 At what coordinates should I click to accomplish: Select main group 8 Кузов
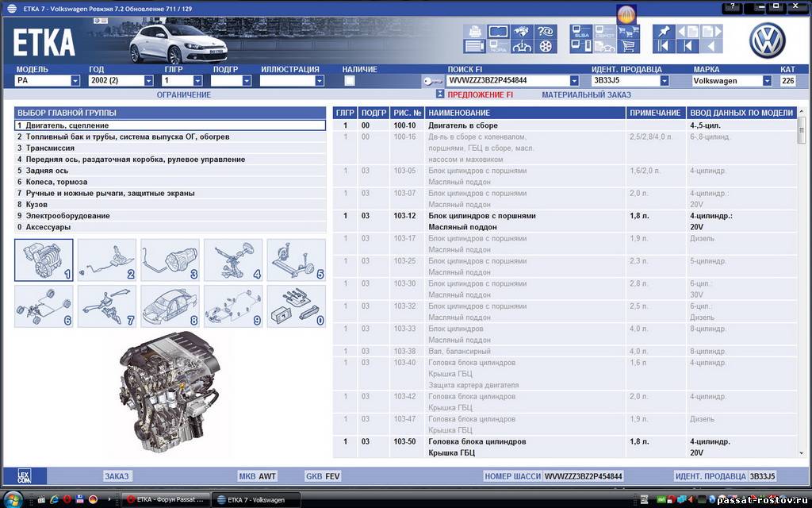(170, 205)
